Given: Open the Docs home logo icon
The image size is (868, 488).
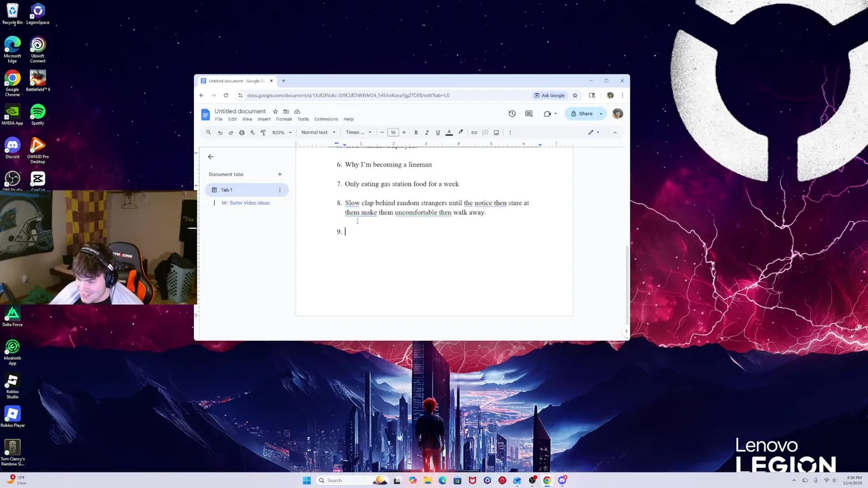Looking at the screenshot, I should [x=205, y=115].
